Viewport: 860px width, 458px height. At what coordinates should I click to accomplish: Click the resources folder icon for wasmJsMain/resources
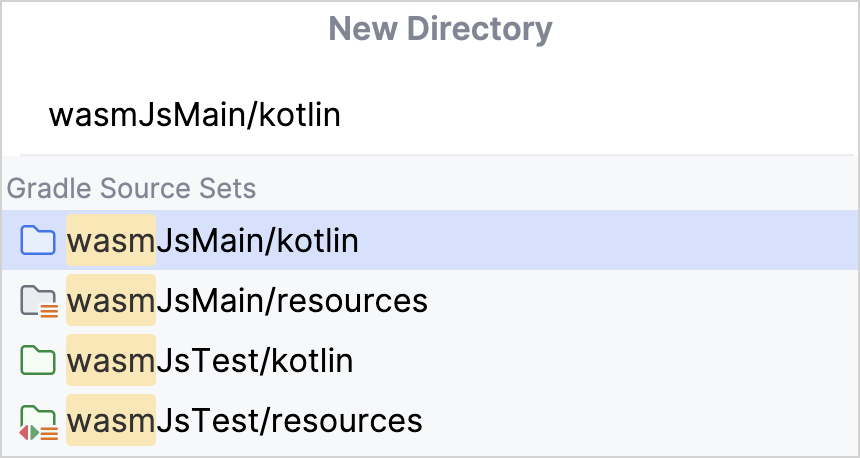click(38, 301)
